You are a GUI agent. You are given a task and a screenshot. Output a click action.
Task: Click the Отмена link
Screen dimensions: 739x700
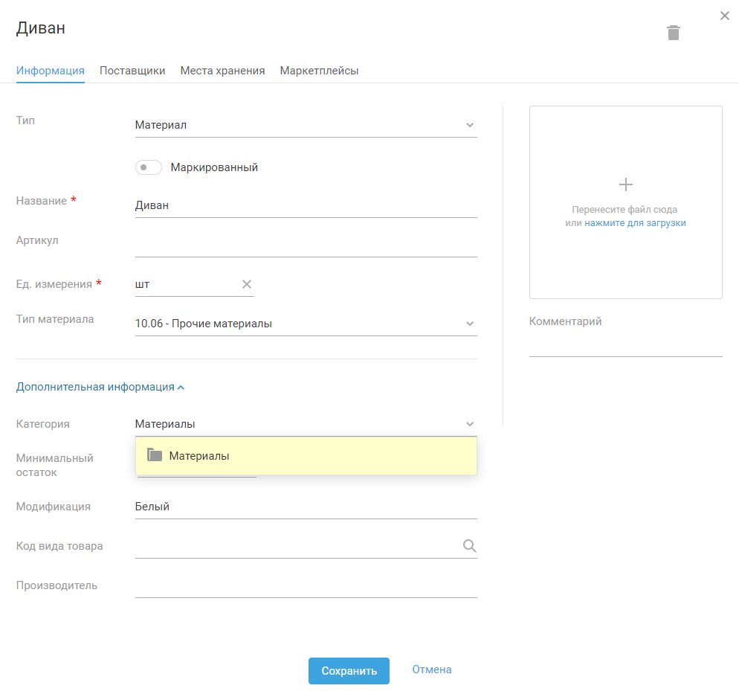click(432, 670)
